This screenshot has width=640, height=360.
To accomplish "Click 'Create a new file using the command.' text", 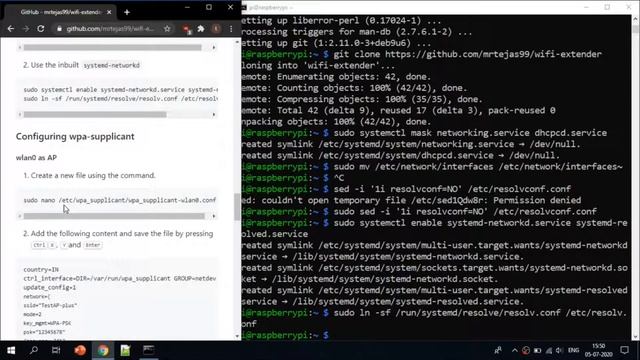I will [x=93, y=176].
